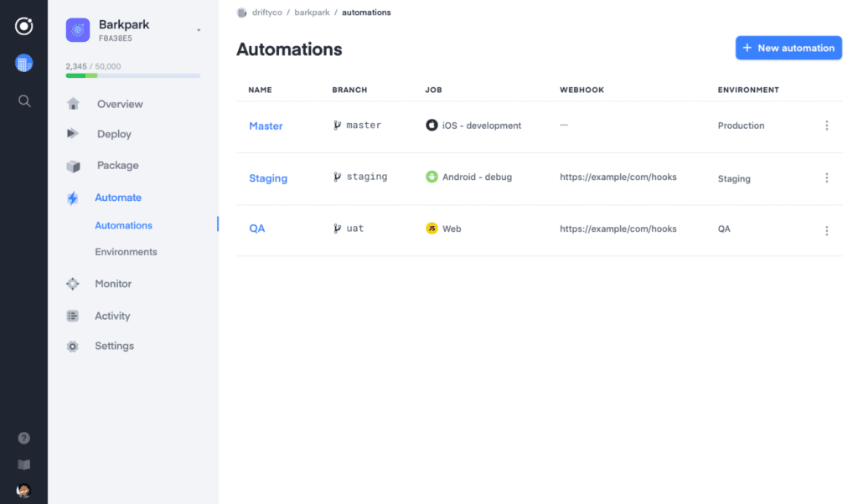Click the QA row webhook URL
Image resolution: width=858 pixels, height=504 pixels.
(x=618, y=229)
